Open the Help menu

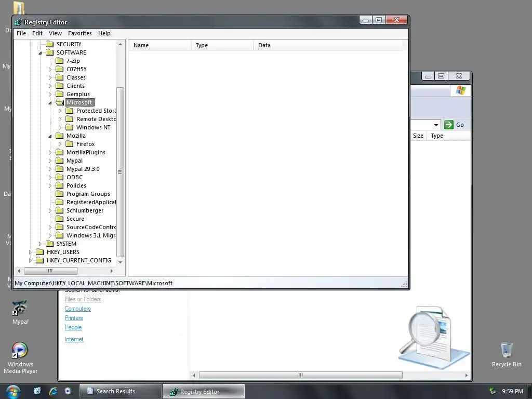[x=104, y=33]
